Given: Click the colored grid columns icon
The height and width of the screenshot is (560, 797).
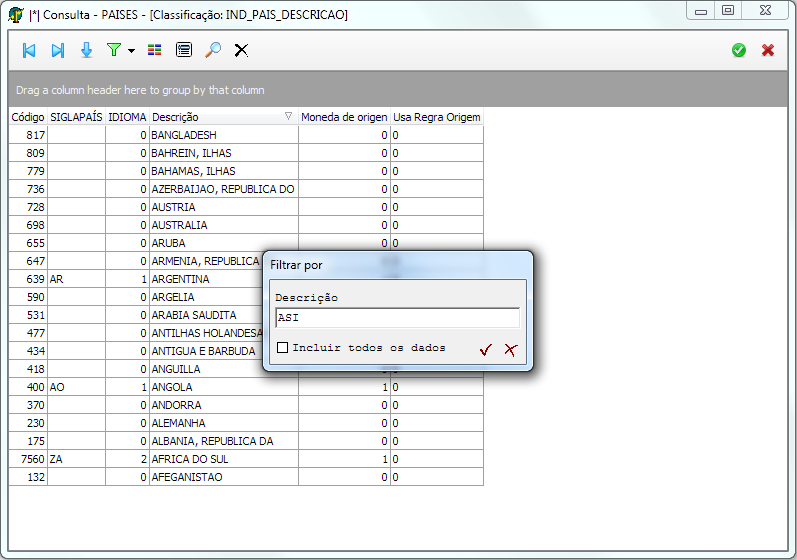Looking at the screenshot, I should pyautogui.click(x=154, y=50).
